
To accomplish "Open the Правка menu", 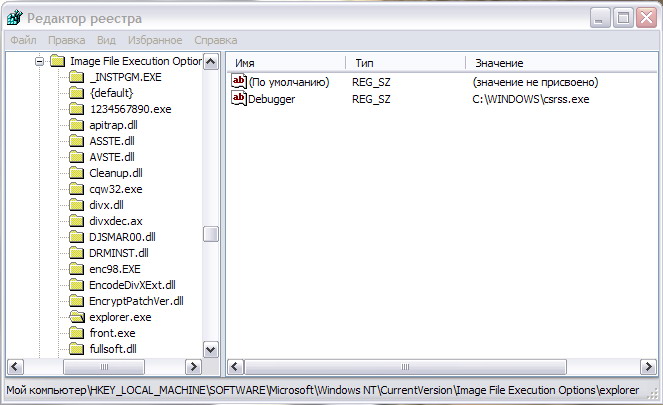I will pos(66,41).
